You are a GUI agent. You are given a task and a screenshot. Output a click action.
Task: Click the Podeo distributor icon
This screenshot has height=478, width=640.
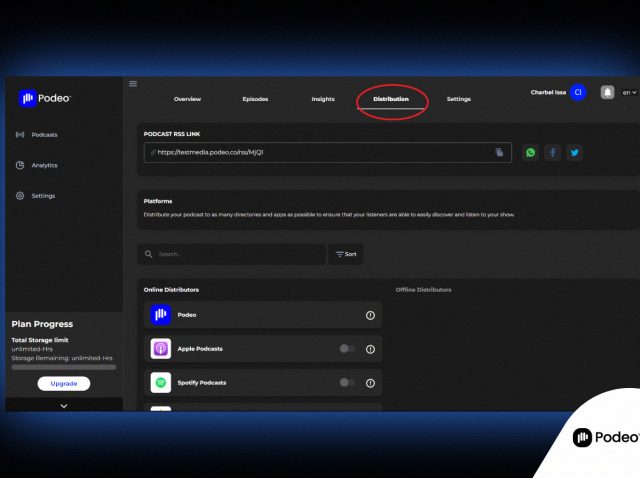pos(161,315)
